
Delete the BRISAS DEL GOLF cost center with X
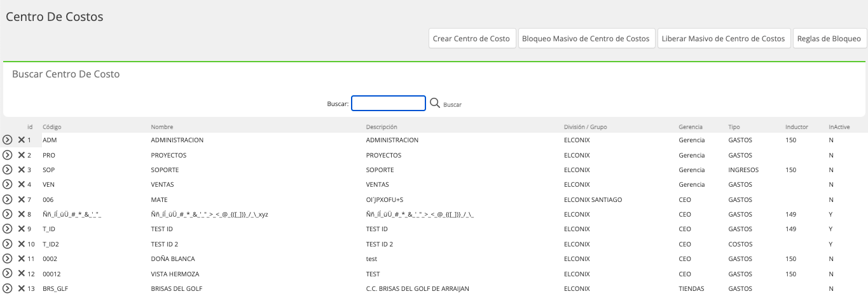point(21,288)
